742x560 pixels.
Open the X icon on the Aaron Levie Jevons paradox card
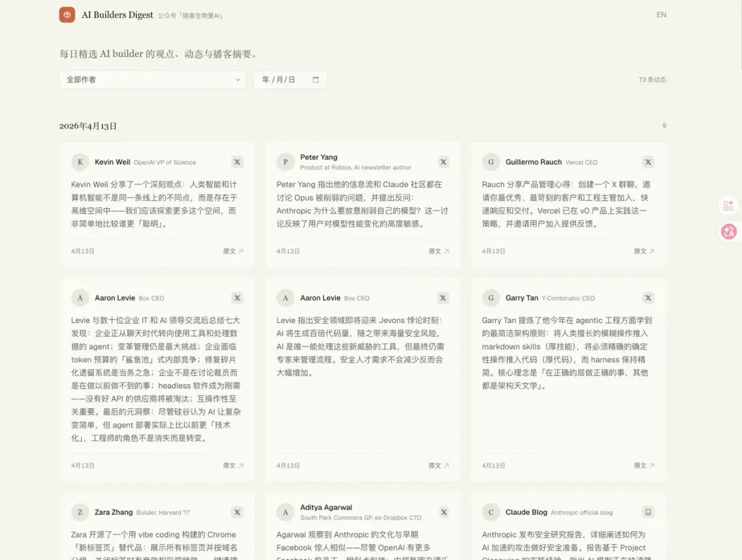[x=443, y=298]
